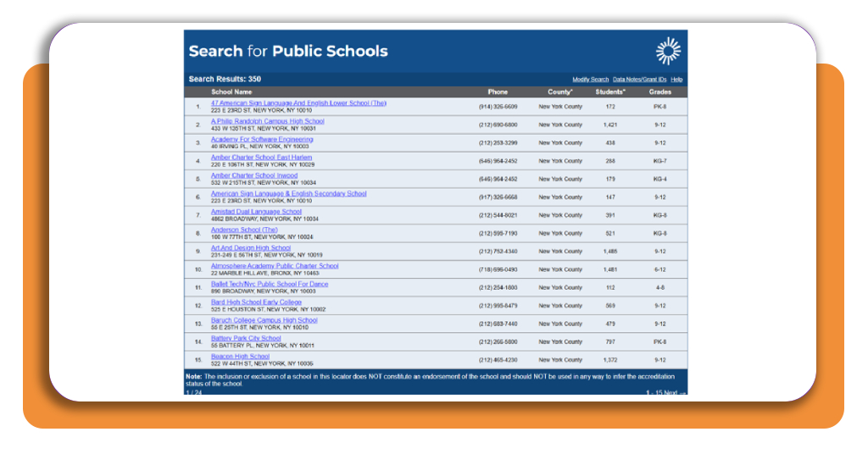868x454 pixels.
Task: Click the sunburst logo icon in header
Action: point(668,51)
